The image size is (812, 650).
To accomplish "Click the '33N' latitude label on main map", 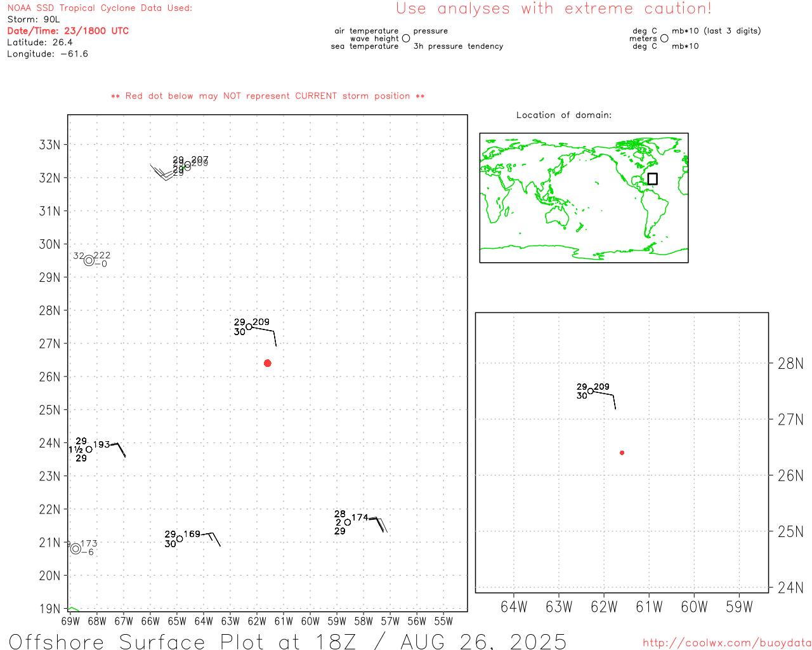I will [49, 145].
